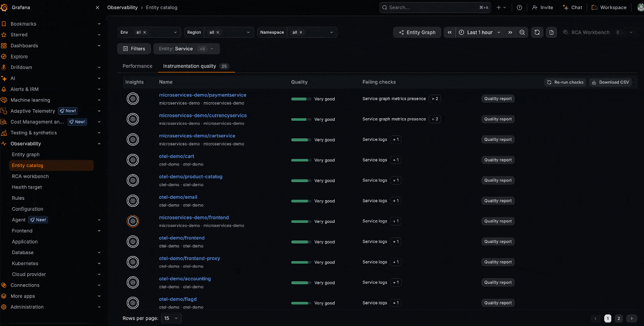Click the Invite button

click(543, 8)
